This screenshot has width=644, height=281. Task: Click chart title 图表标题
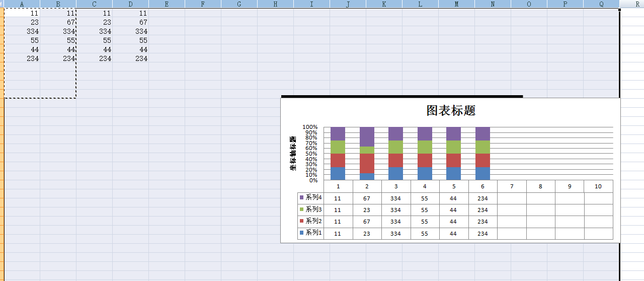(x=451, y=110)
